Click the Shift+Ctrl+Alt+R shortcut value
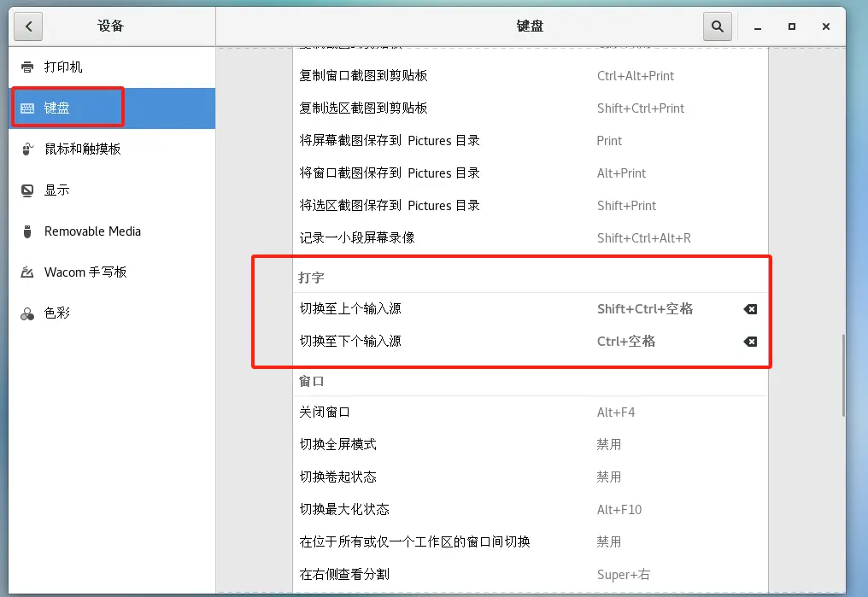 point(644,238)
